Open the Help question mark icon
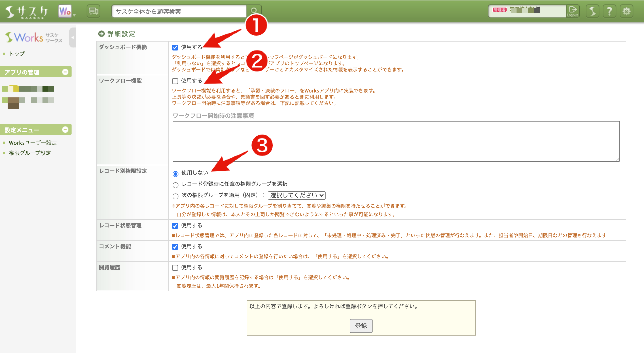 (610, 11)
